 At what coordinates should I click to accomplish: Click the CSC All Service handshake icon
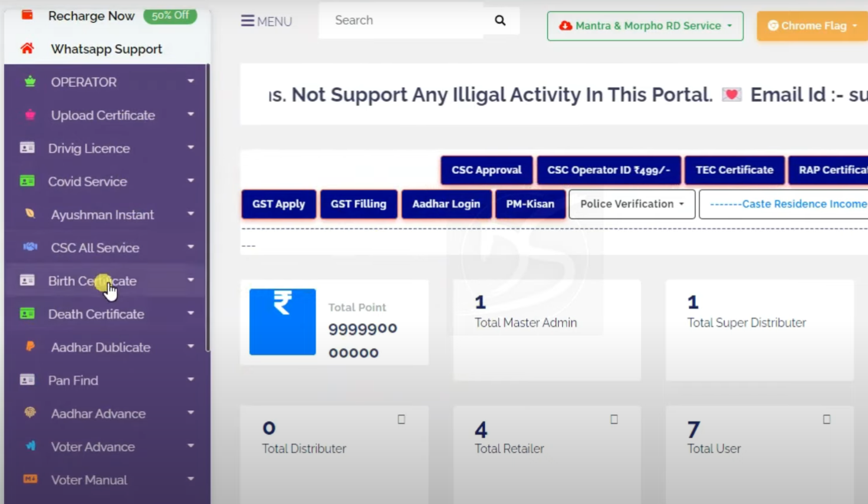point(30,247)
